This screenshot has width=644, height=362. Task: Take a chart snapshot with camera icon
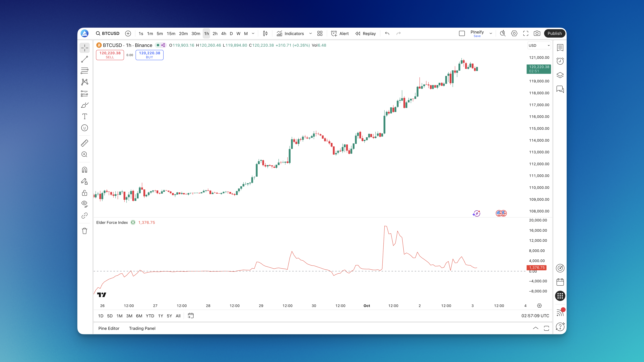click(537, 34)
